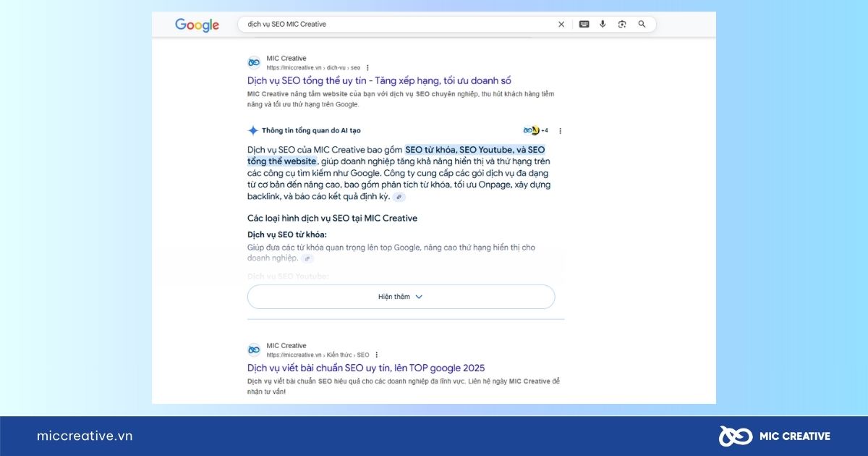Image resolution: width=868 pixels, height=456 pixels.
Task: Click the second result's "MIC Creative" site name
Action: (286, 346)
